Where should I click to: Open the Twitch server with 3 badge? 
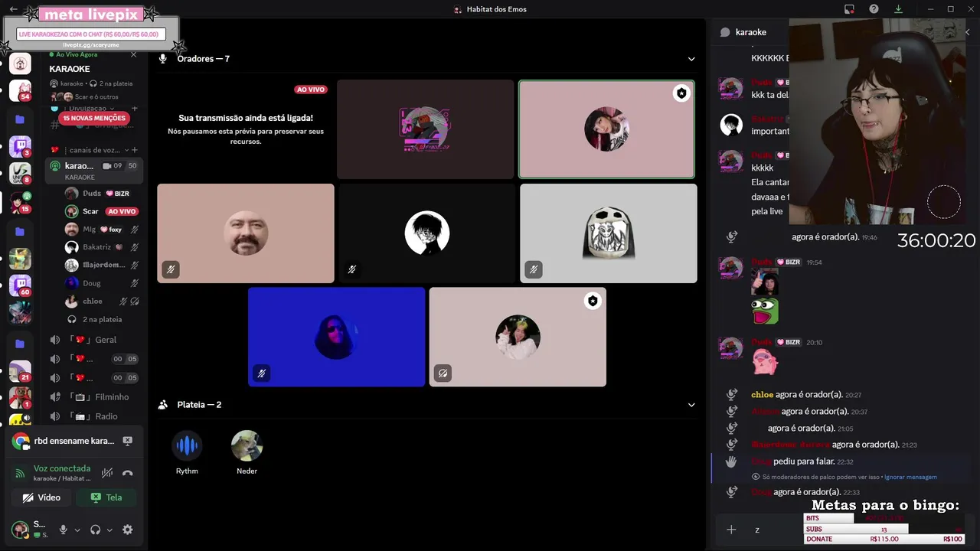(20, 145)
